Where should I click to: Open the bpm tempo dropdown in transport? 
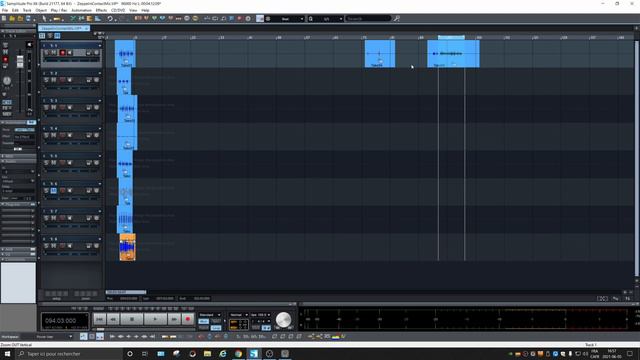pos(260,315)
